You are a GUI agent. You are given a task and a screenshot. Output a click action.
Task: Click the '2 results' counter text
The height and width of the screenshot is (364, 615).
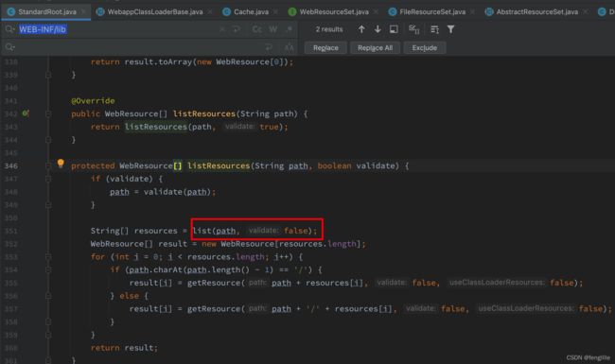tap(329, 29)
